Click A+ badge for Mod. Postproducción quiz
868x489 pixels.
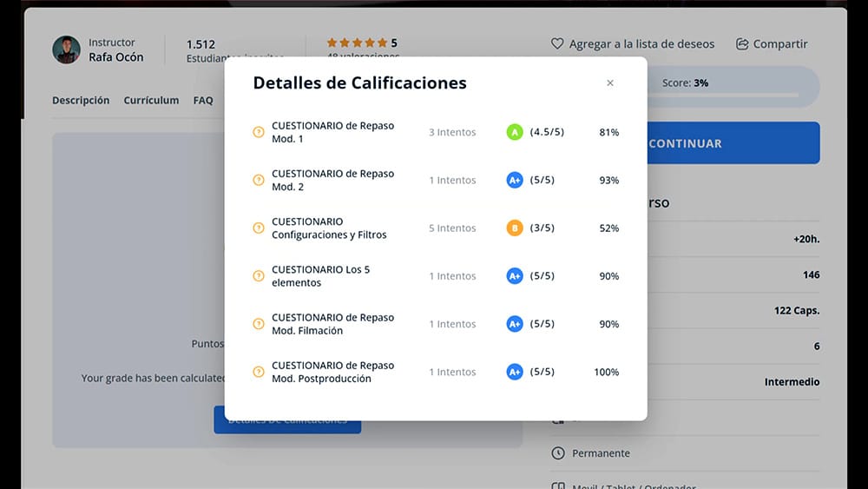(x=515, y=372)
